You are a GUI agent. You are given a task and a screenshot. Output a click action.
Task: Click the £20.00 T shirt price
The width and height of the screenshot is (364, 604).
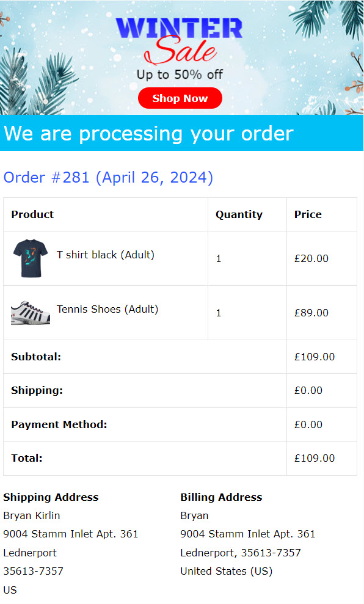[x=311, y=258]
